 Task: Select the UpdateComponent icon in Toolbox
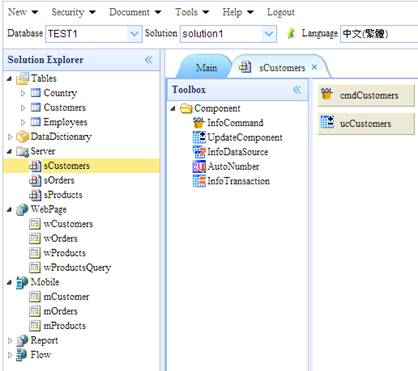pos(199,137)
